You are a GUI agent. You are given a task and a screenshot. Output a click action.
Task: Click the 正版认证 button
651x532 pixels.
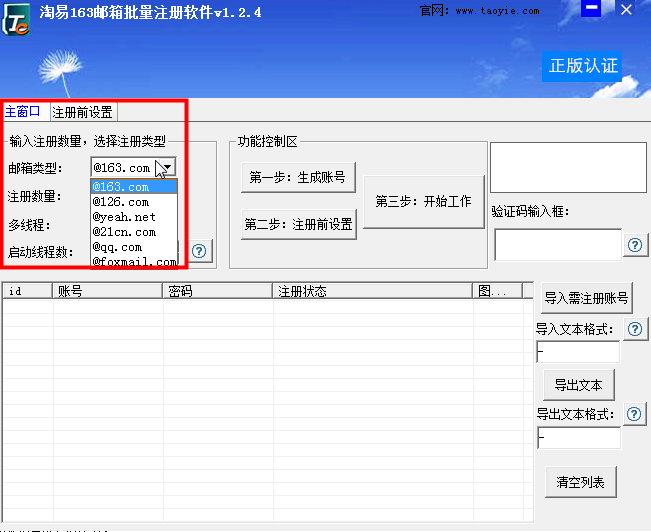click(582, 66)
